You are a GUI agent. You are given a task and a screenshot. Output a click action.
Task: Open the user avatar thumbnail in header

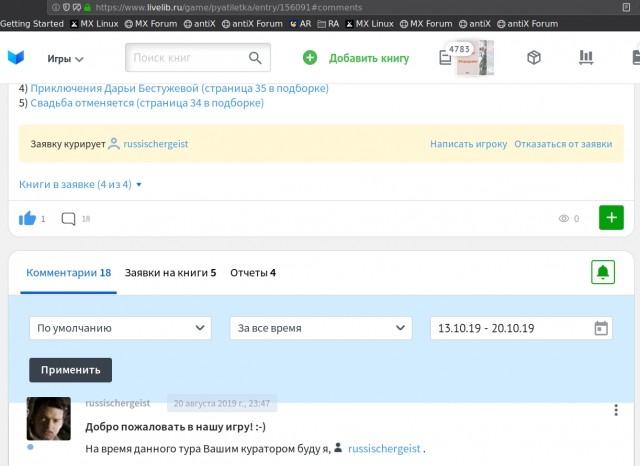click(x=476, y=58)
